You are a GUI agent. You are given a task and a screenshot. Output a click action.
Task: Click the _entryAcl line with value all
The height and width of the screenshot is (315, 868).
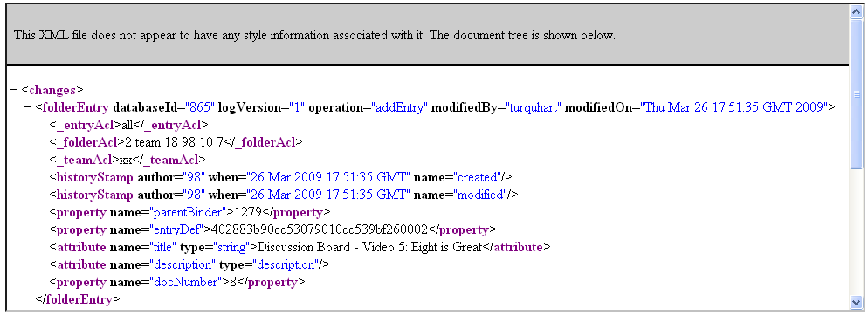[x=128, y=125]
